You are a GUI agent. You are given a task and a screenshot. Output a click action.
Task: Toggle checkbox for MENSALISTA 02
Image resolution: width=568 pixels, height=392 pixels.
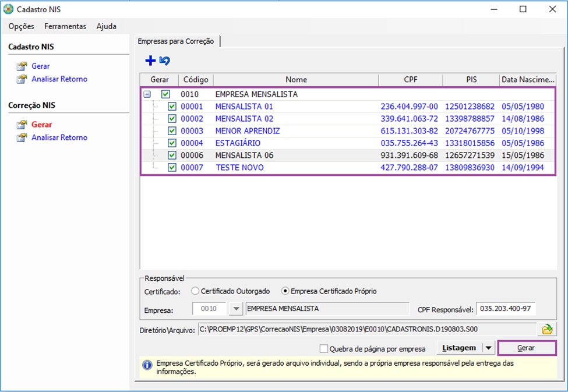(172, 119)
